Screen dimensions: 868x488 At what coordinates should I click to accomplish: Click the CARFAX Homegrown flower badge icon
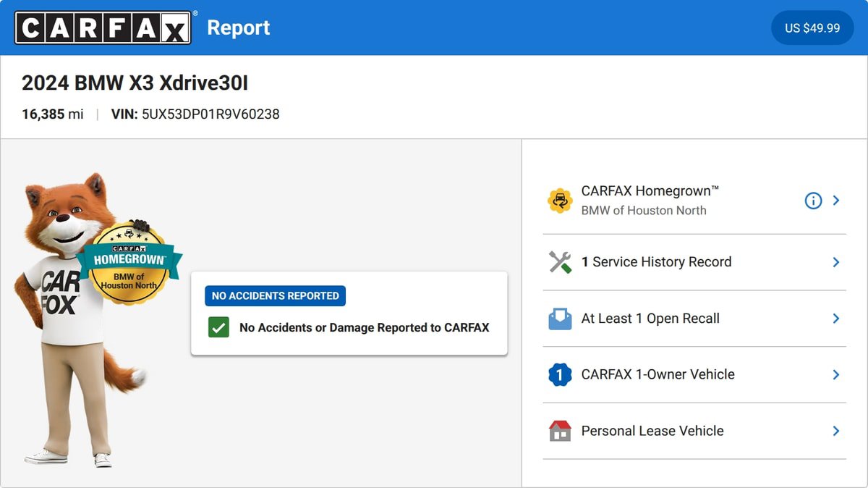tap(560, 201)
